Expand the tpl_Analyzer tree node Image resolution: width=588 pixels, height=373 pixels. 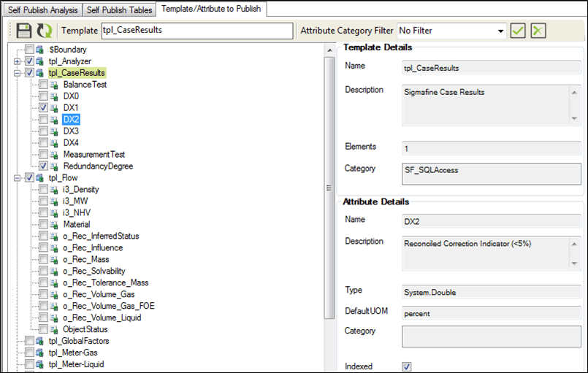[x=17, y=61]
